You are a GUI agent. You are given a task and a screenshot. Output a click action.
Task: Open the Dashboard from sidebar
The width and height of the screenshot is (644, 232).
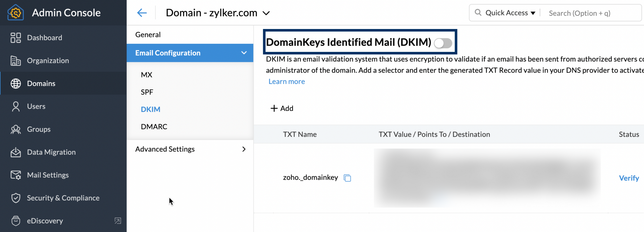click(44, 38)
